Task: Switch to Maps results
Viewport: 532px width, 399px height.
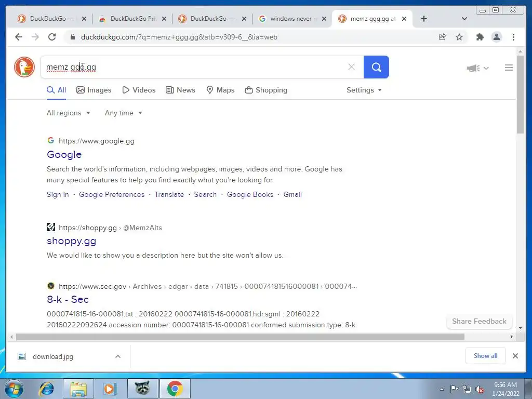Action: pos(220,90)
